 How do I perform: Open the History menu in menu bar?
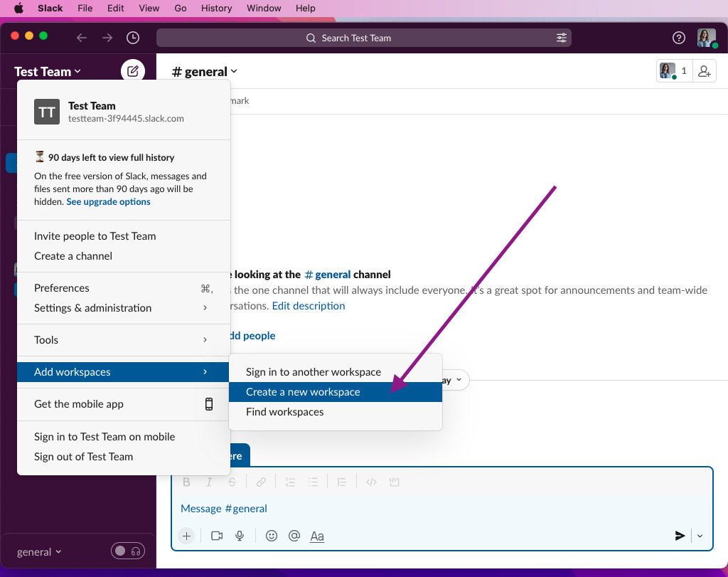(x=216, y=9)
